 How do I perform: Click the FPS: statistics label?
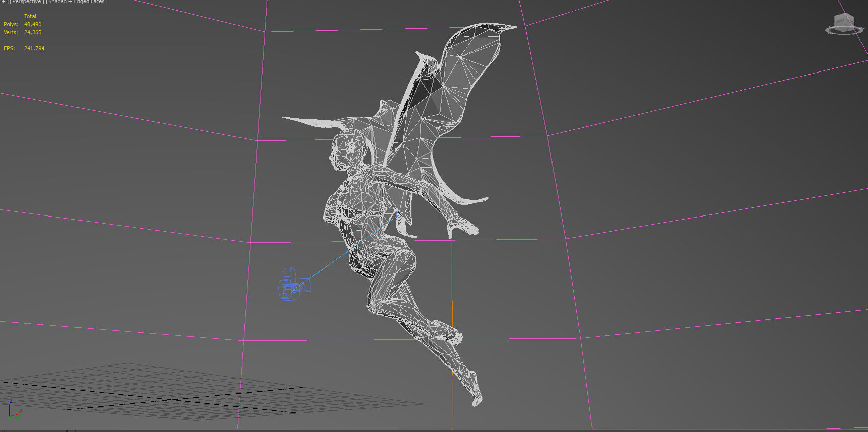(x=9, y=48)
